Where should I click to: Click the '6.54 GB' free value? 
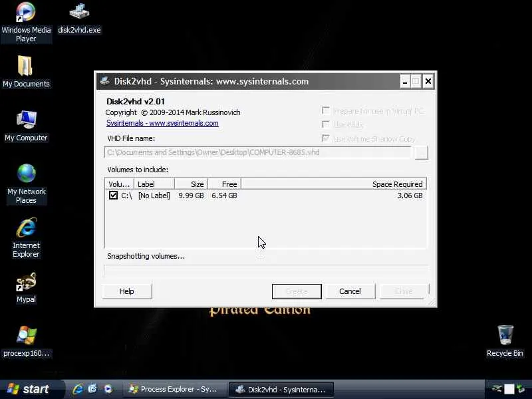[224, 196]
